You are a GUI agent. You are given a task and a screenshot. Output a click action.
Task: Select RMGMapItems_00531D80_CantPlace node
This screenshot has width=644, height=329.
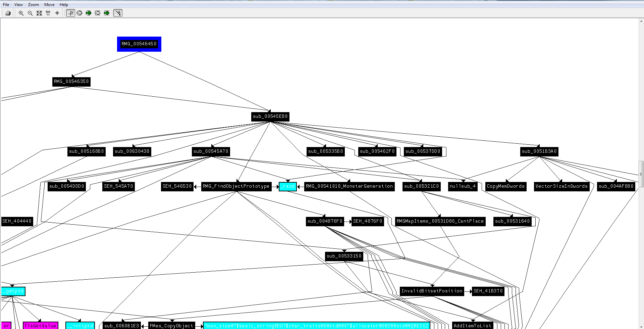click(440, 221)
